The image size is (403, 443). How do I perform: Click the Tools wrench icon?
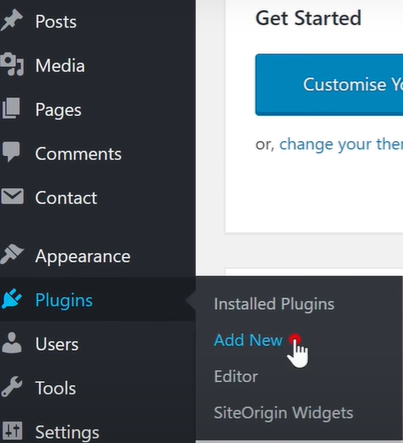(12, 387)
